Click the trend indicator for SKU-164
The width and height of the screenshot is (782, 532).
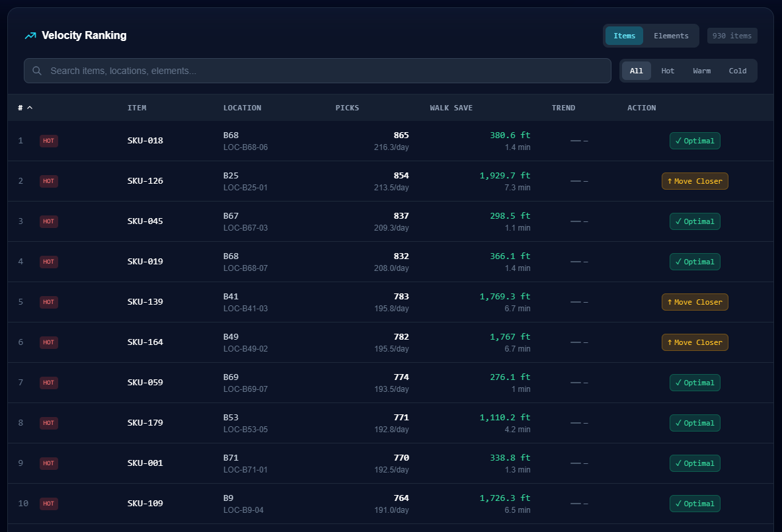[579, 342]
